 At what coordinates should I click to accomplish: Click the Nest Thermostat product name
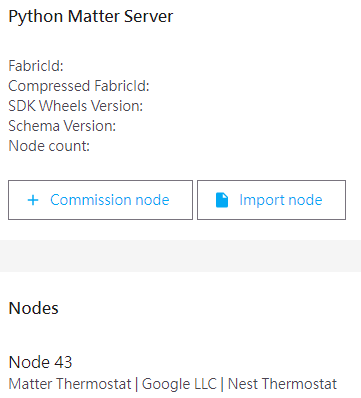[x=282, y=384]
